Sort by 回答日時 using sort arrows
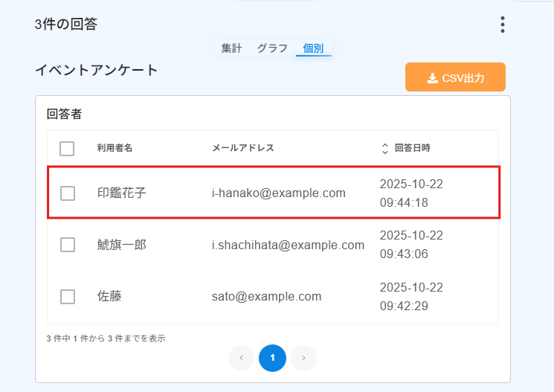Screen dimensions: 554x392 (384, 149)
